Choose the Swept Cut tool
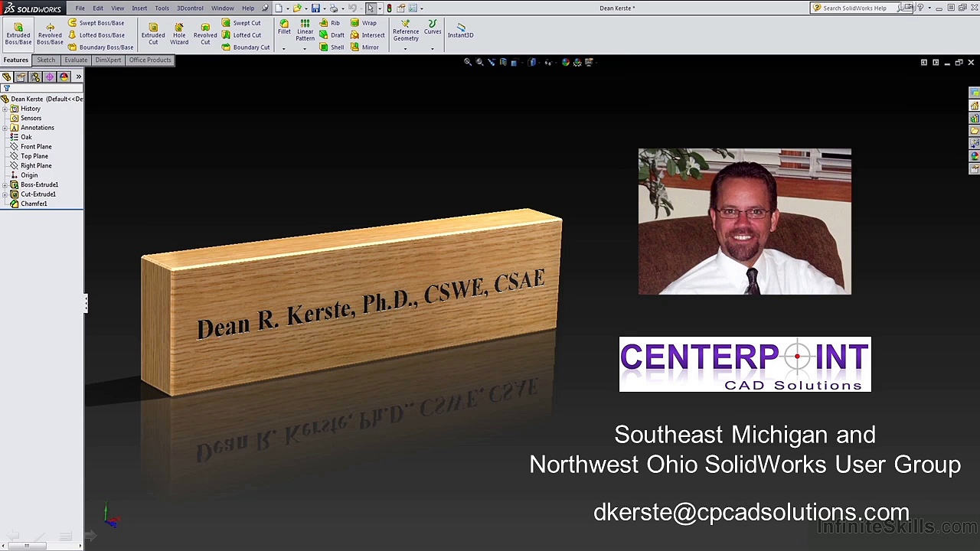Screen dimensions: 980x551 pos(241,23)
